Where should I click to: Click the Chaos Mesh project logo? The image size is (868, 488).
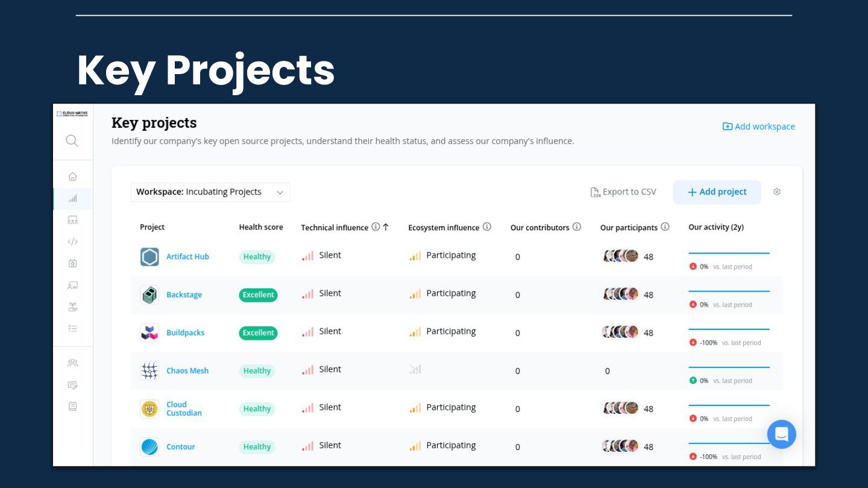[149, 371]
